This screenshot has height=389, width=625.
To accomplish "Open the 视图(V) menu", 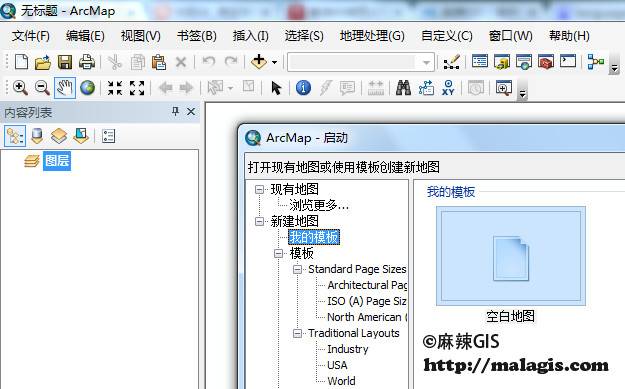I will [x=141, y=36].
